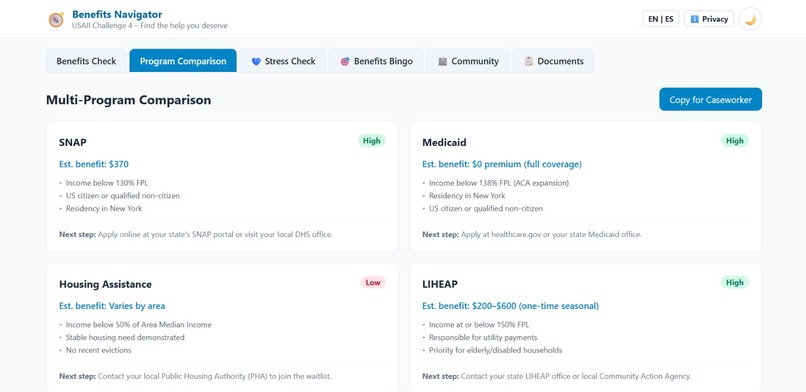This screenshot has height=392, width=806.
Task: Click 'Responsible for utility payments' item
Action: pyautogui.click(x=483, y=338)
